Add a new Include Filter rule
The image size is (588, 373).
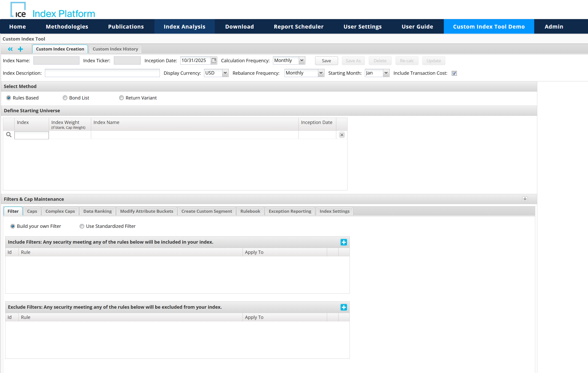(344, 242)
